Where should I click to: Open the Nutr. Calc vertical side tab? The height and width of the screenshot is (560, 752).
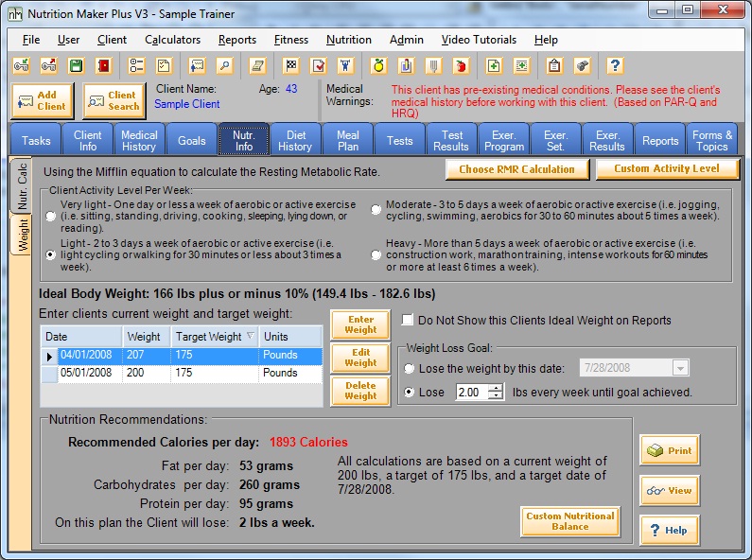[21, 186]
